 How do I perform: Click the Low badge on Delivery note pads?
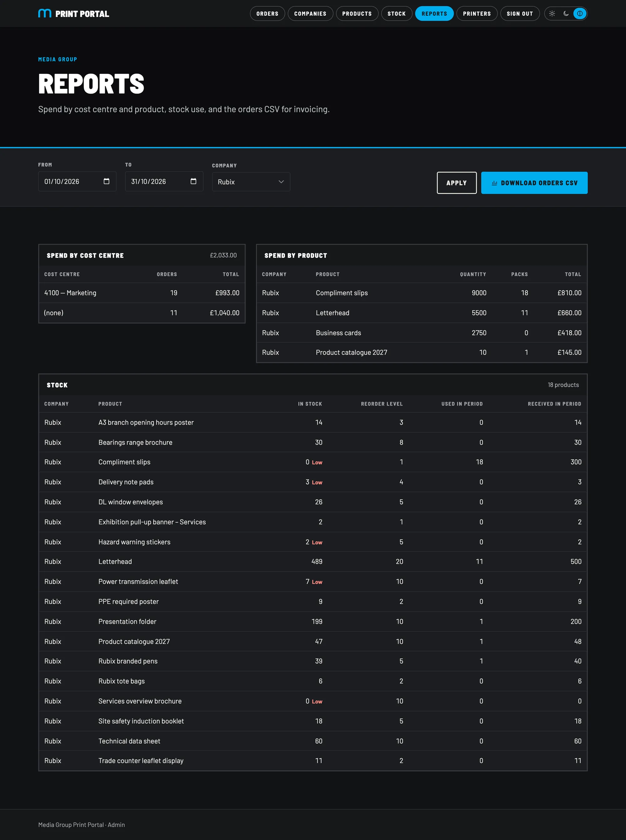tap(317, 482)
